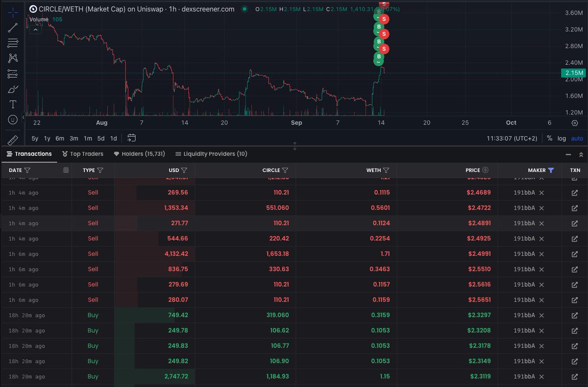This screenshot has height=387, width=588.
Task: Clear the active MAKER filter icon
Action: pyautogui.click(x=551, y=170)
